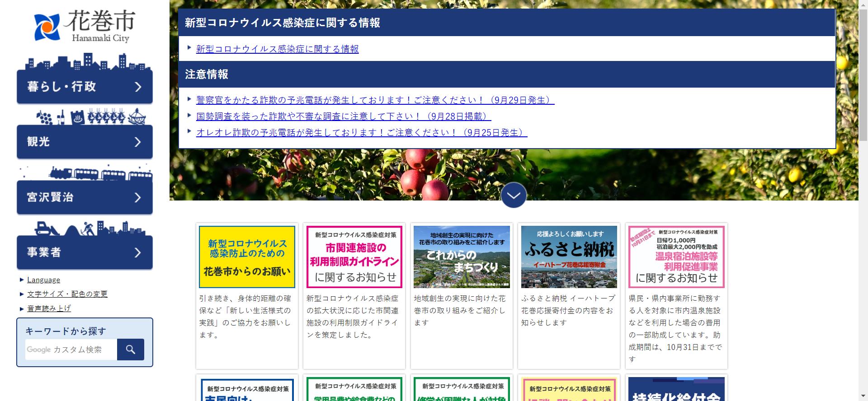Click the ふるさと納税 banner
Screen dimensions: 868x401
tap(569, 257)
